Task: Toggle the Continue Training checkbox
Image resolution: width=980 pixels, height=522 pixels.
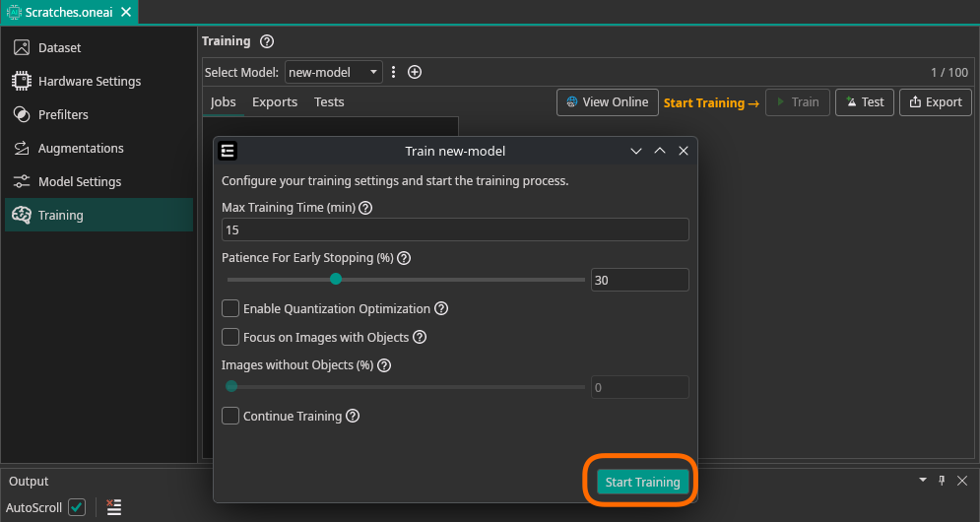Action: [230, 416]
